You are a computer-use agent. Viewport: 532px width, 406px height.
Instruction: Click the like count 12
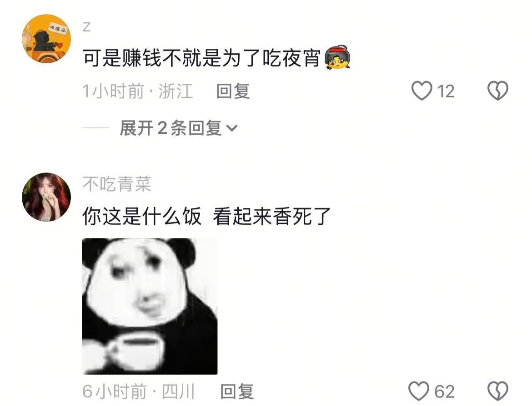pos(446,91)
